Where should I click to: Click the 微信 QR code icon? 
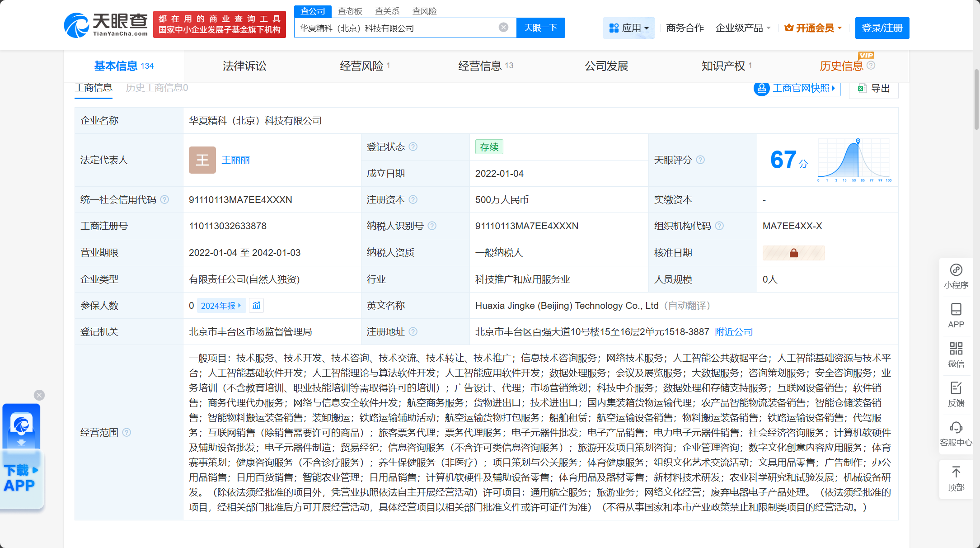point(956,354)
